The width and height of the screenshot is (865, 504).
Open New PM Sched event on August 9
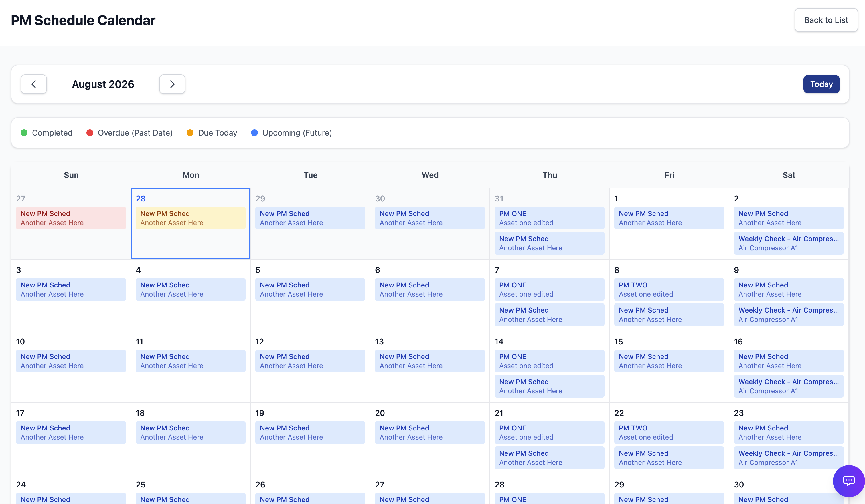[789, 289]
